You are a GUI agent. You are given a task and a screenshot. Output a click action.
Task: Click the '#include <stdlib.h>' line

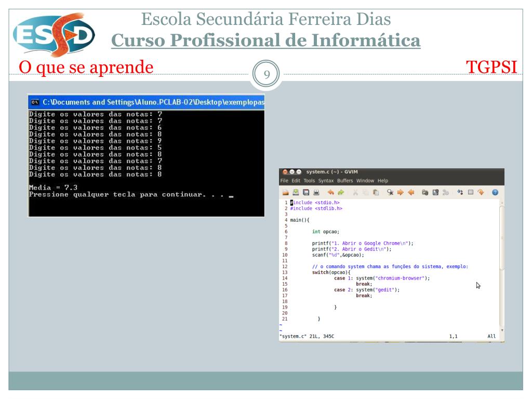[316, 208]
